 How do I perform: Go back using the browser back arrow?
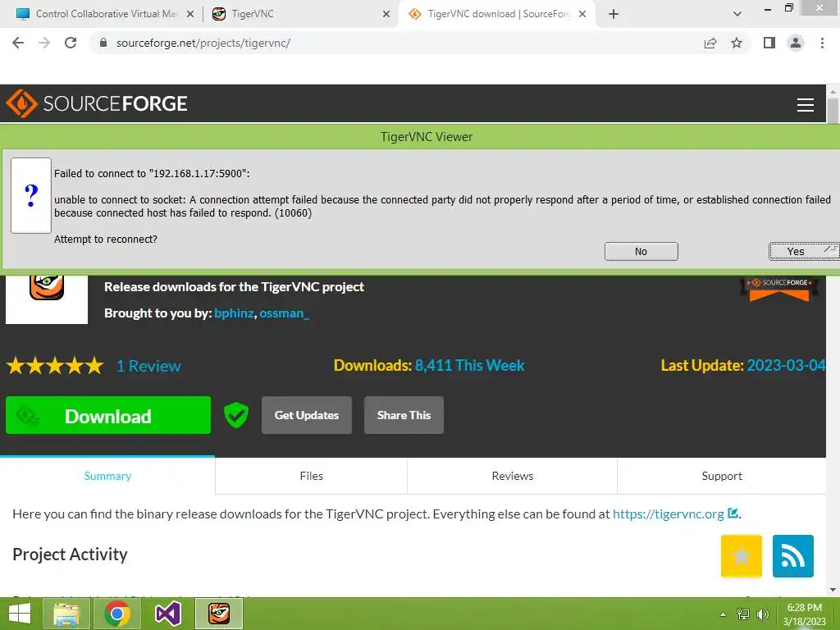click(x=18, y=43)
